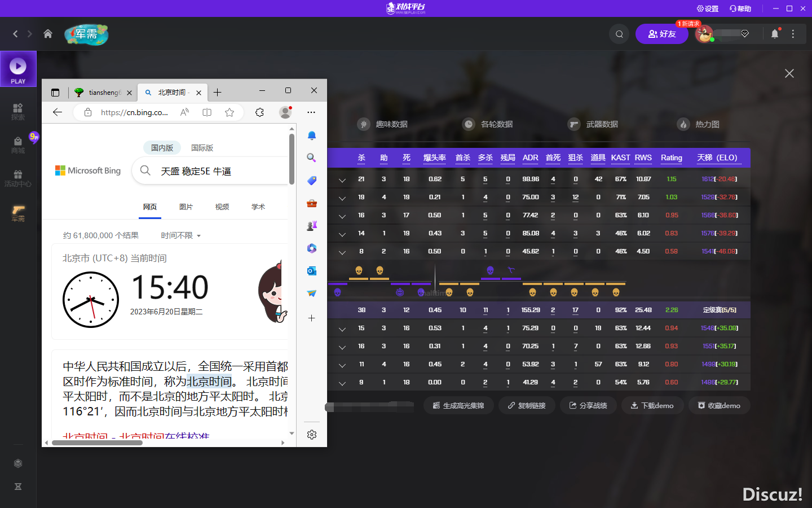The image size is (812, 508).
Task: Expand player row with 53.92 ADR
Action: (x=342, y=365)
